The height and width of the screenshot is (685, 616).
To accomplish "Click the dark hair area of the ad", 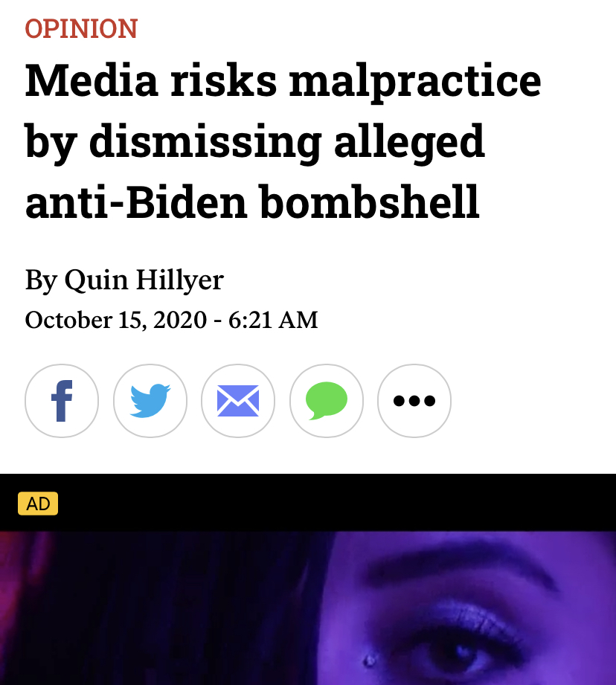I will point(175,611).
